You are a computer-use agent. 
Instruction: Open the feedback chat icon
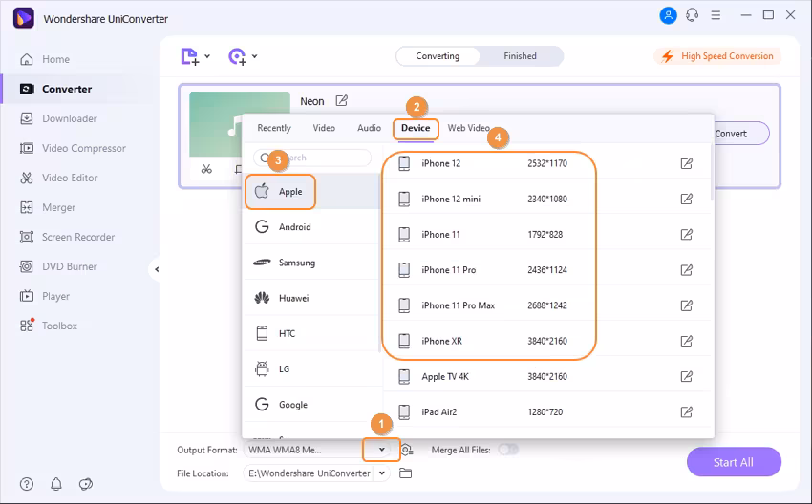point(85,484)
